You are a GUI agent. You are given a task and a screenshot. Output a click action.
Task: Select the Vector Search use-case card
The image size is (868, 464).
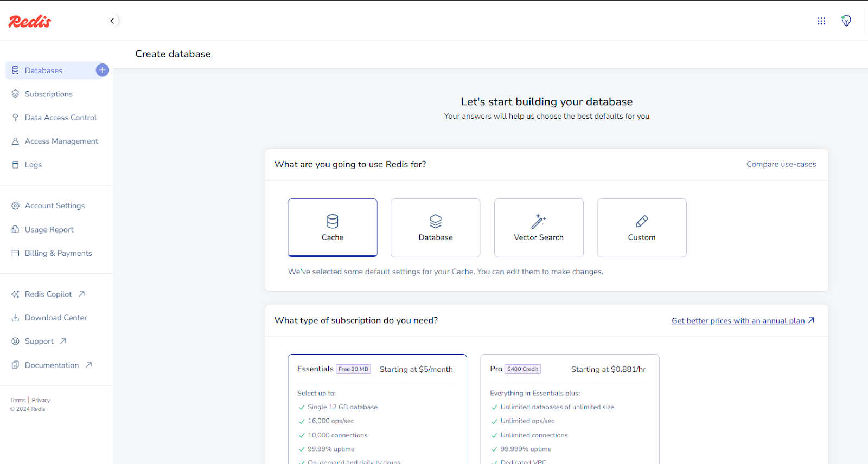click(539, 228)
